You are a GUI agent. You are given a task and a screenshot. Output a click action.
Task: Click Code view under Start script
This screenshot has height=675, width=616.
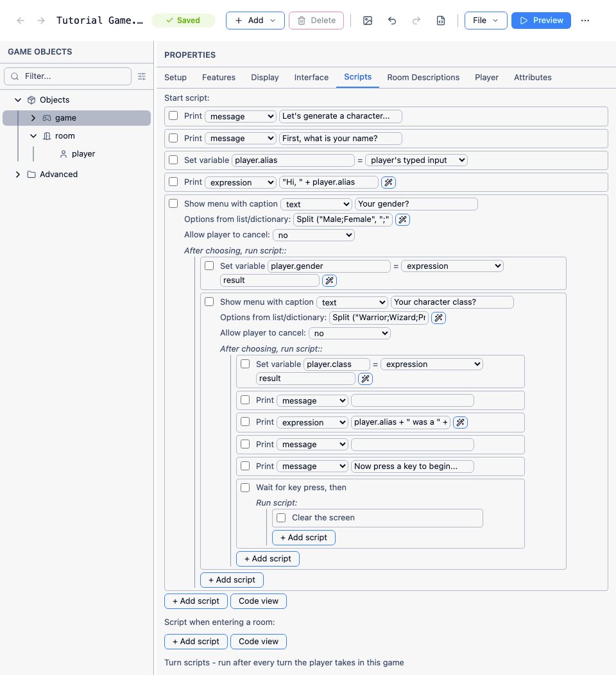(x=259, y=601)
